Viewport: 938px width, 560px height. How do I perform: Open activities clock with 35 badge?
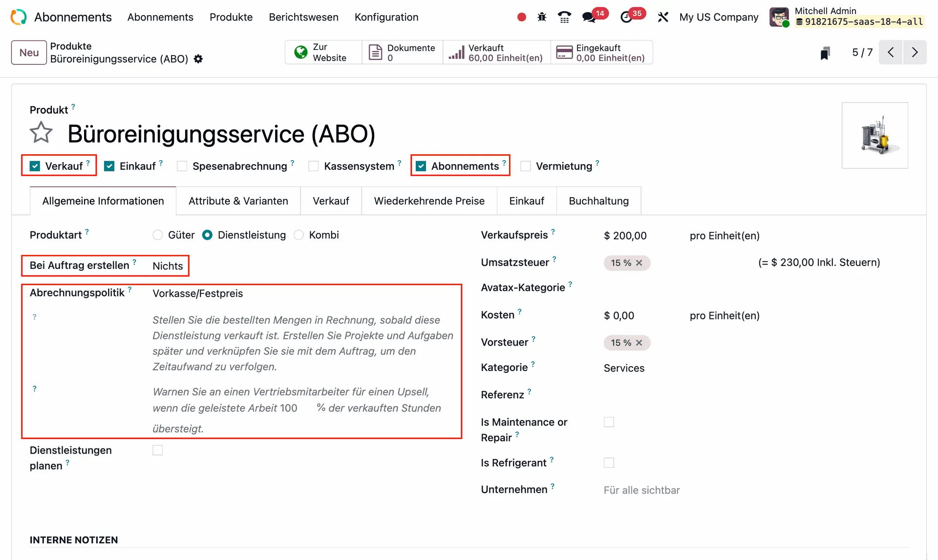(626, 18)
